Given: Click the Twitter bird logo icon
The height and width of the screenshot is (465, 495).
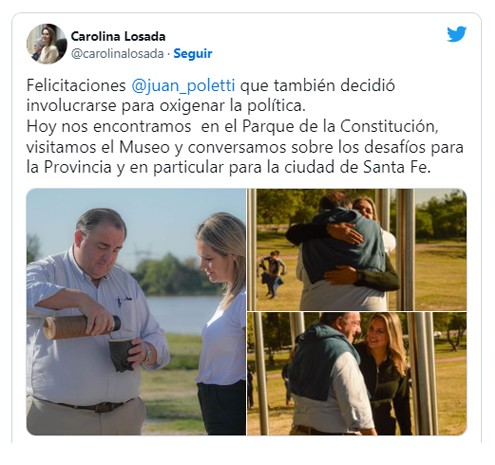Looking at the screenshot, I should pos(456,34).
